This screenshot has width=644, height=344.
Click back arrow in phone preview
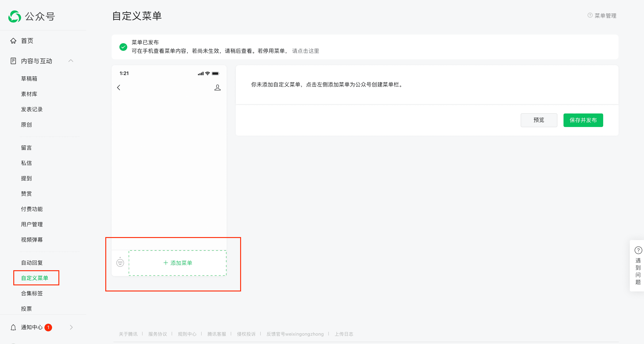coord(119,88)
